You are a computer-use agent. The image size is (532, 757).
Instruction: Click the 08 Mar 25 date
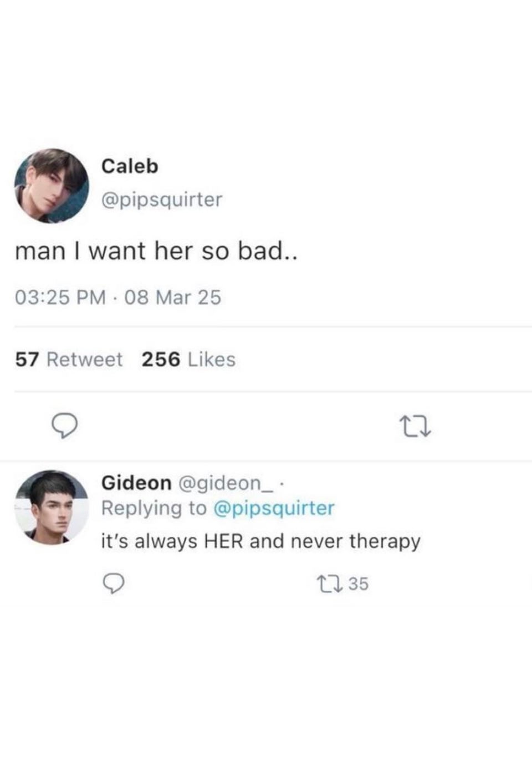[173, 298]
